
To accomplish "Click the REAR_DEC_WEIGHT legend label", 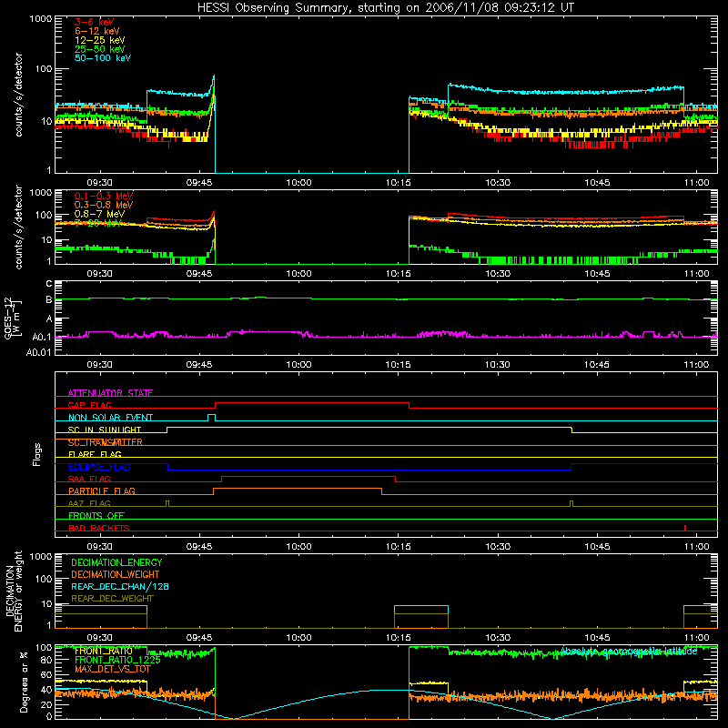I will [112, 599].
